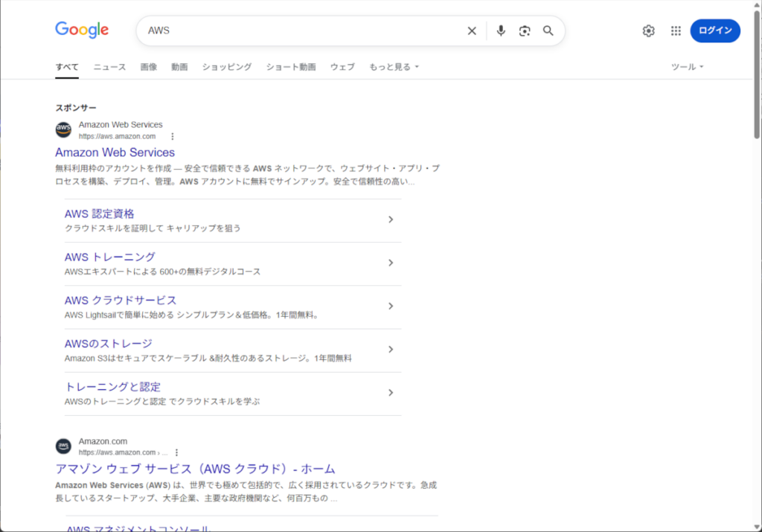
Task: Click the sponsored https://aws.amazon.com URL text
Action: click(117, 136)
